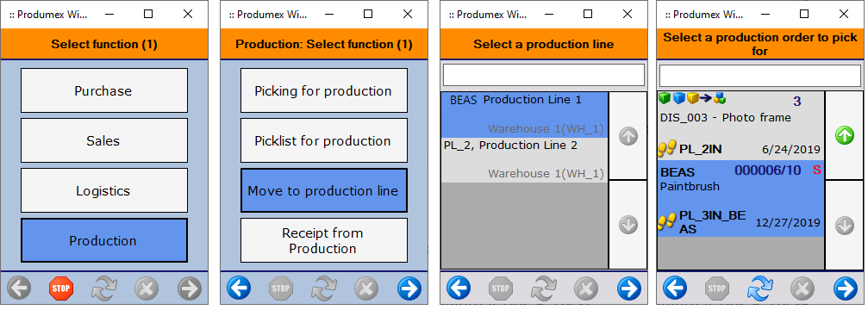
Task: Click date 12/27/2019 on Paintbrush order
Action: coord(788,223)
